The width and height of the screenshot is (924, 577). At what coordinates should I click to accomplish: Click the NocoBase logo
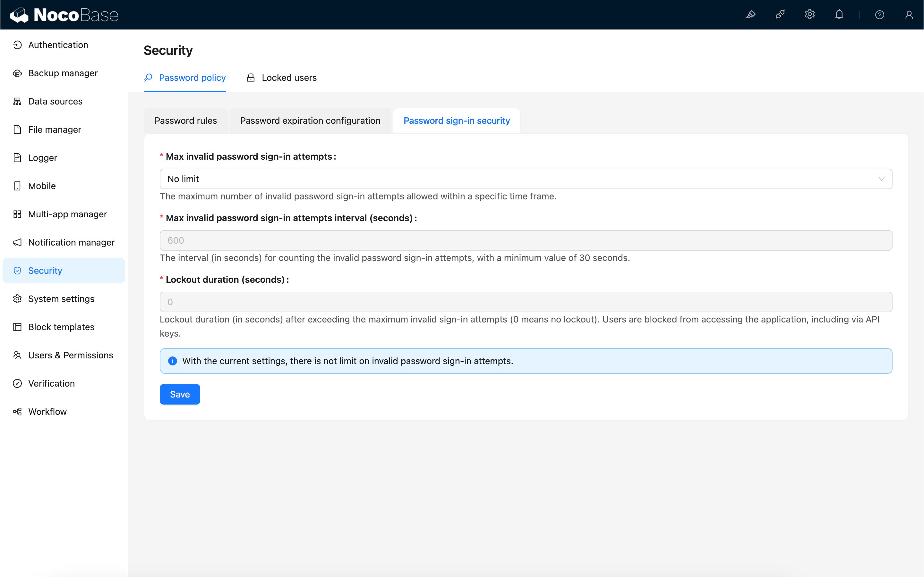[x=64, y=14]
